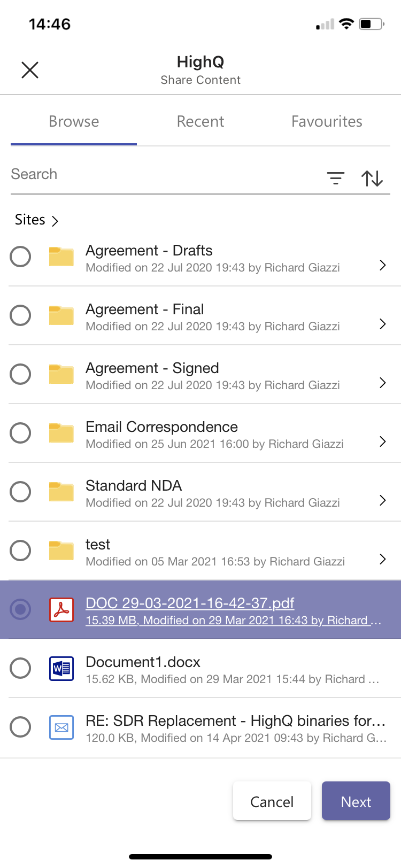Click the PDF icon for DOC 29-03-2021

click(x=61, y=609)
